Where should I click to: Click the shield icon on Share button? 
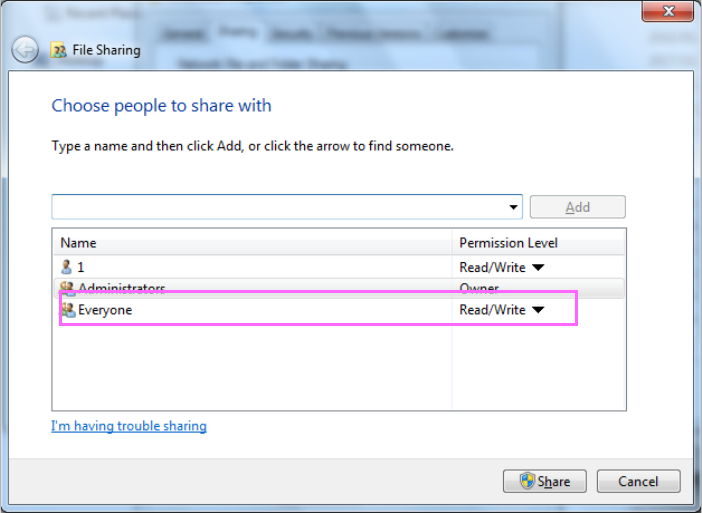526,481
